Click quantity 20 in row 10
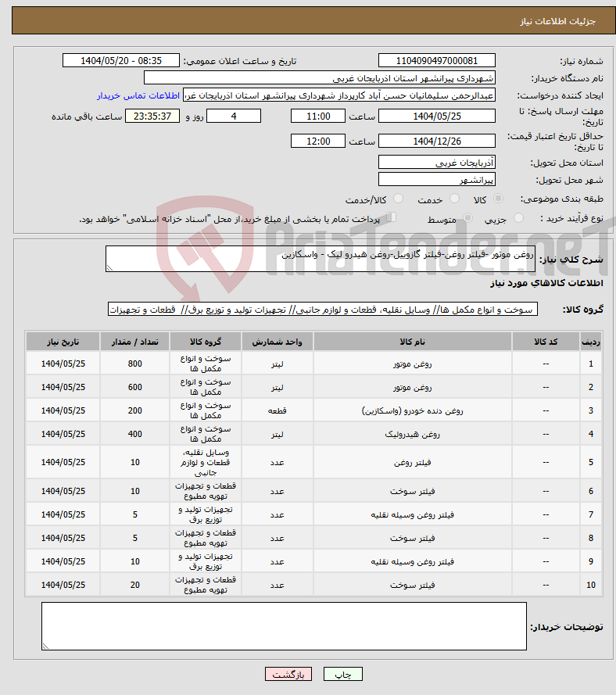 tap(134, 585)
